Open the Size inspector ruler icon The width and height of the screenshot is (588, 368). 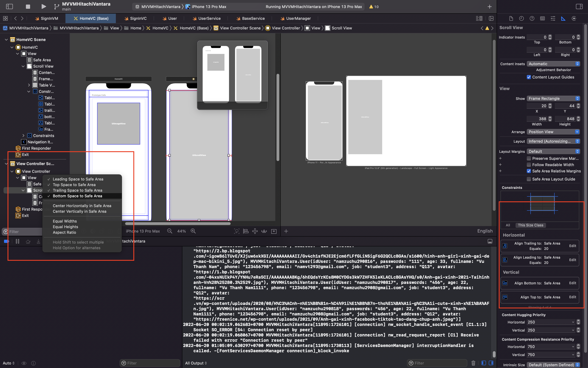pyautogui.click(x=563, y=19)
